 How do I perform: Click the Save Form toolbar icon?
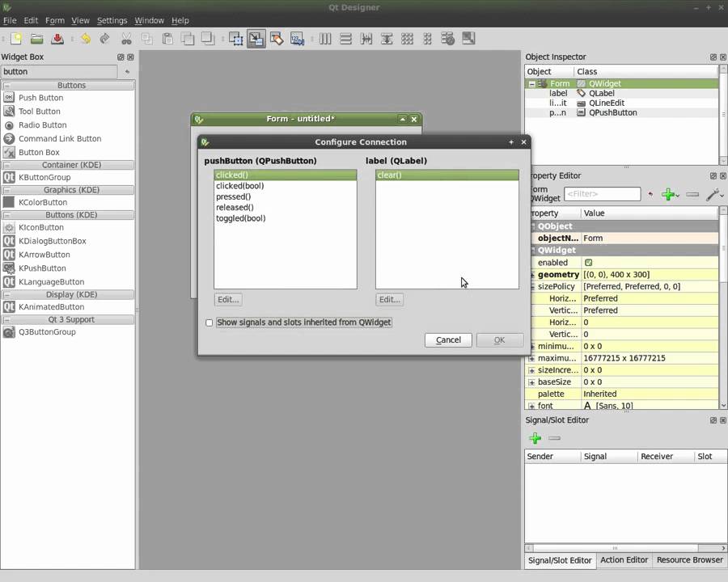57,39
